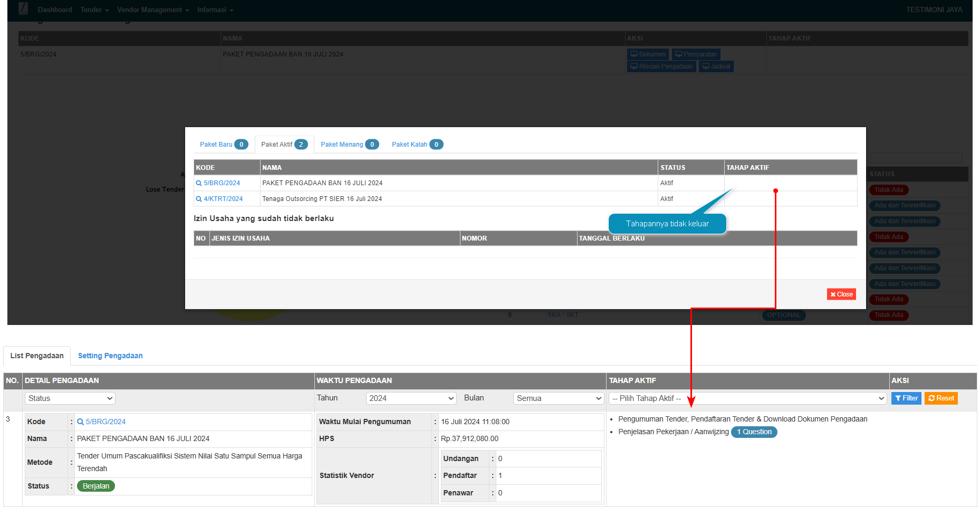Open the List Pengadaan tab
The height and width of the screenshot is (507, 980).
click(37, 356)
